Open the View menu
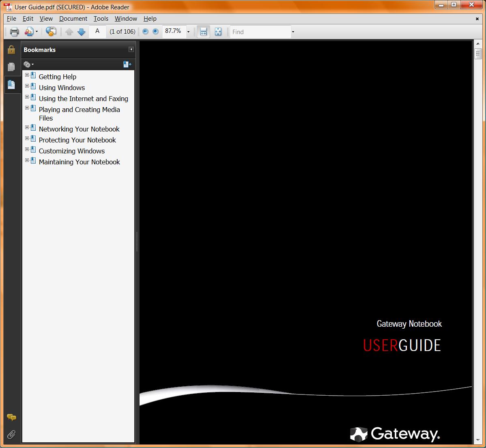 coord(46,19)
